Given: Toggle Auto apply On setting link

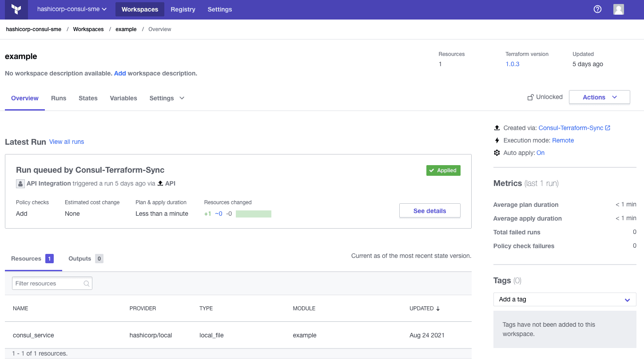Looking at the screenshot, I should [540, 153].
